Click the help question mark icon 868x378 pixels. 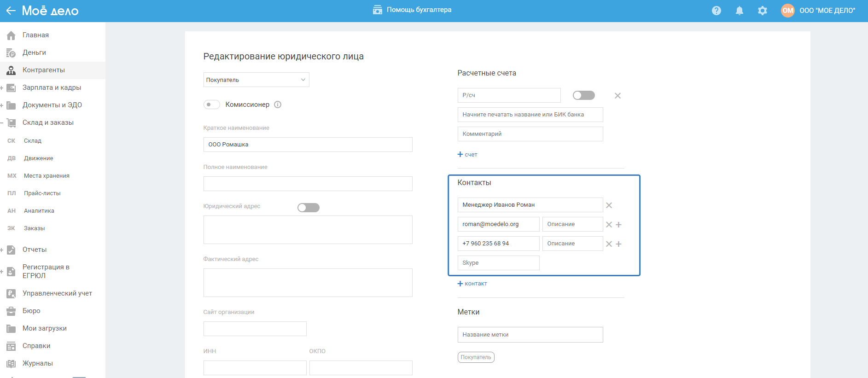click(716, 11)
